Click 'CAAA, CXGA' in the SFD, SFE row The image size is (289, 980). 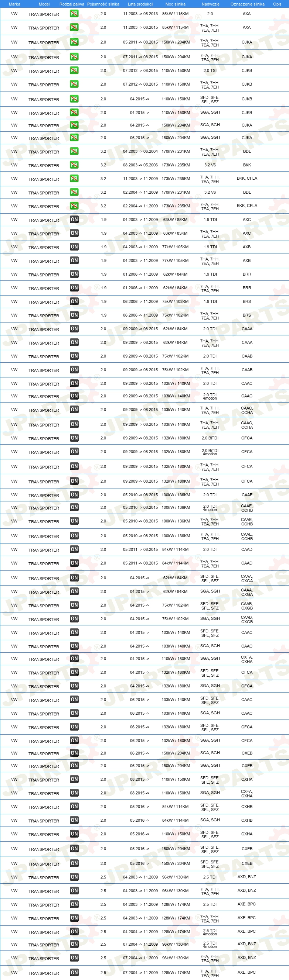(246, 579)
